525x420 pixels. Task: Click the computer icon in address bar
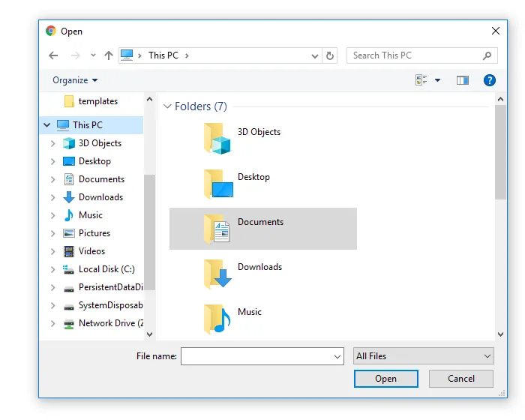coord(127,55)
